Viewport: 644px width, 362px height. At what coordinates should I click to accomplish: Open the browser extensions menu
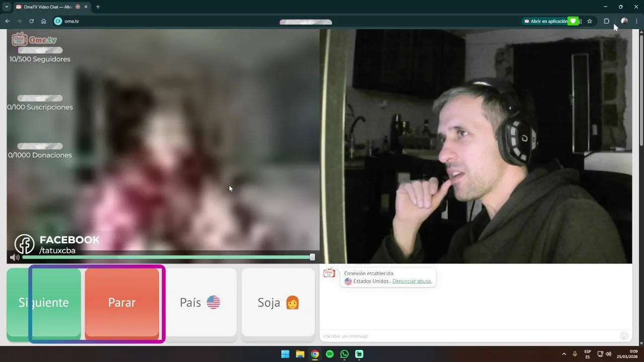[x=606, y=21]
